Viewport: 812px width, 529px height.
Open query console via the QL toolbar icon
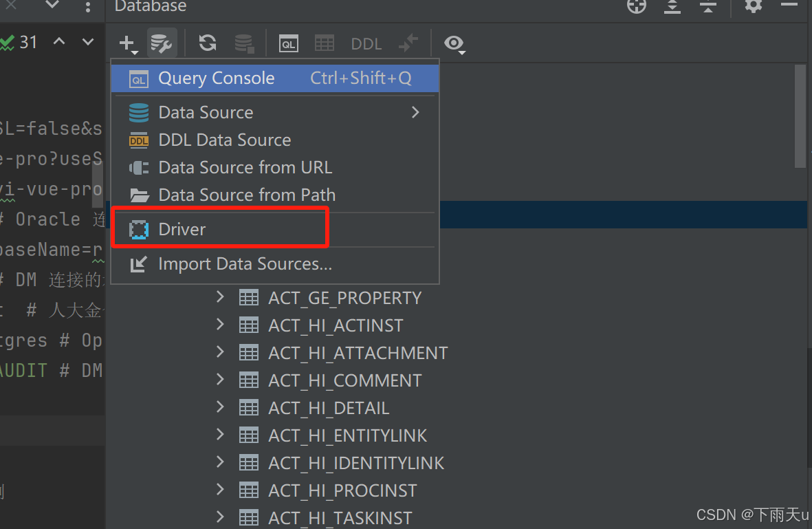pos(289,43)
